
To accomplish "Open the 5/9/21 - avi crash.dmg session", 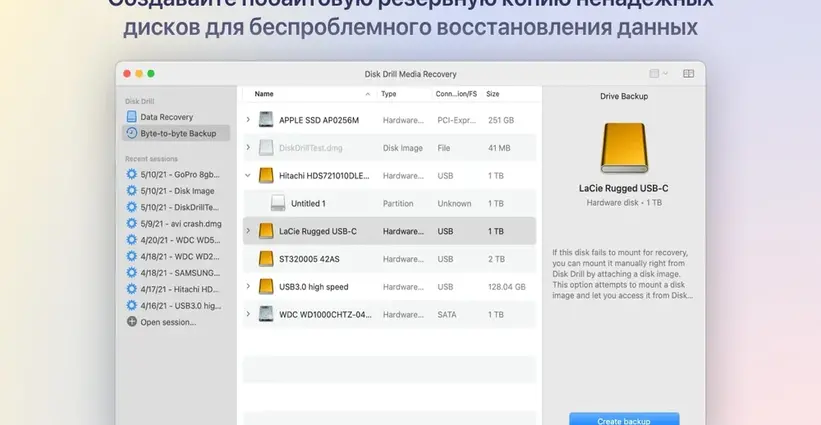I will [181, 223].
